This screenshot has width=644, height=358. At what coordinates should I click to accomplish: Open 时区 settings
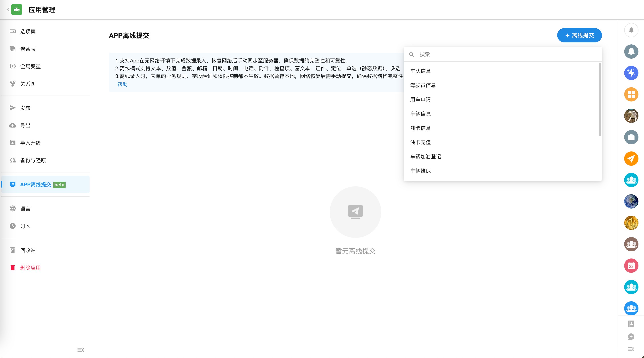(45, 226)
